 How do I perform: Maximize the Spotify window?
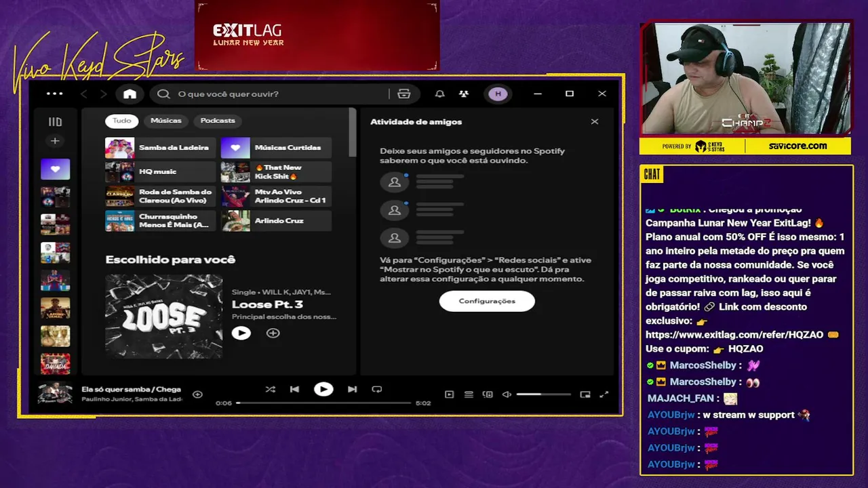(570, 94)
